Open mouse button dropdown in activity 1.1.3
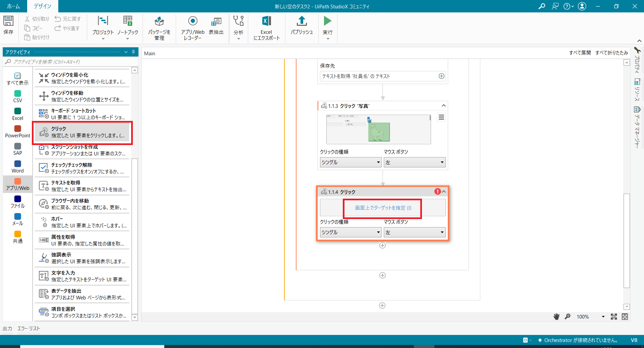The width and height of the screenshot is (644, 348). 414,162
